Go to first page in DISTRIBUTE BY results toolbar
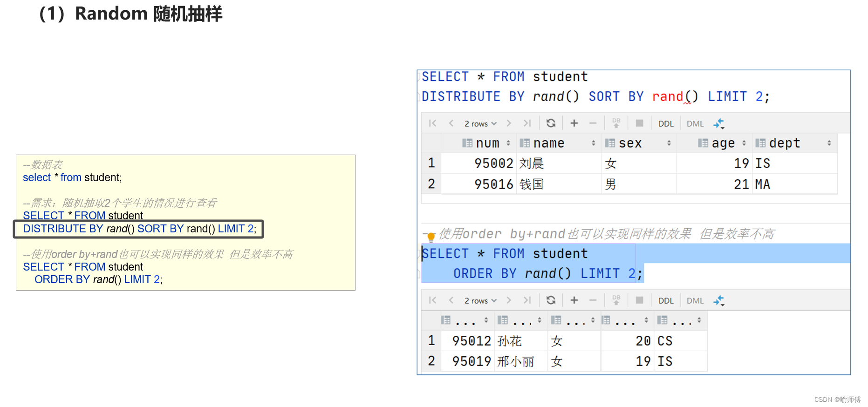Screen dimensions: 868x407 432,123
